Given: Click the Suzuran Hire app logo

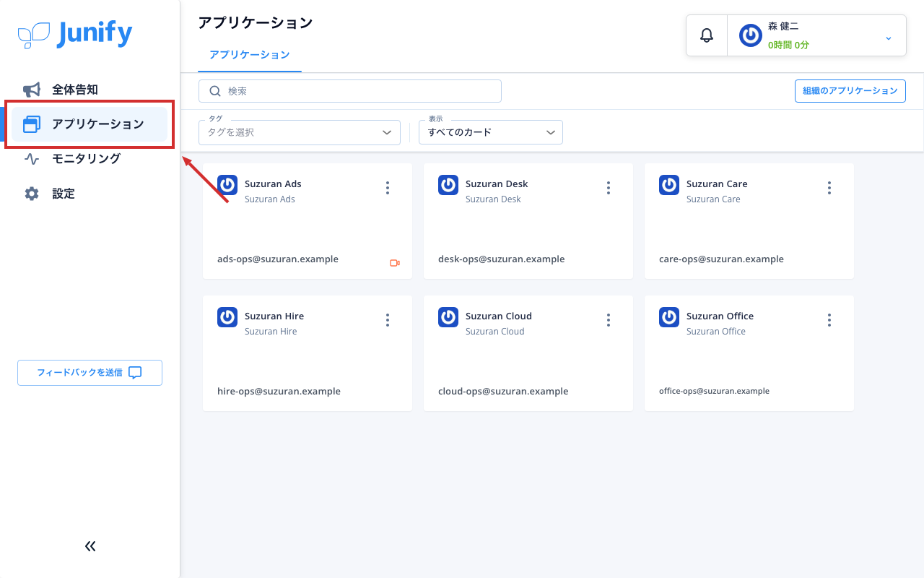Looking at the screenshot, I should click(x=227, y=317).
